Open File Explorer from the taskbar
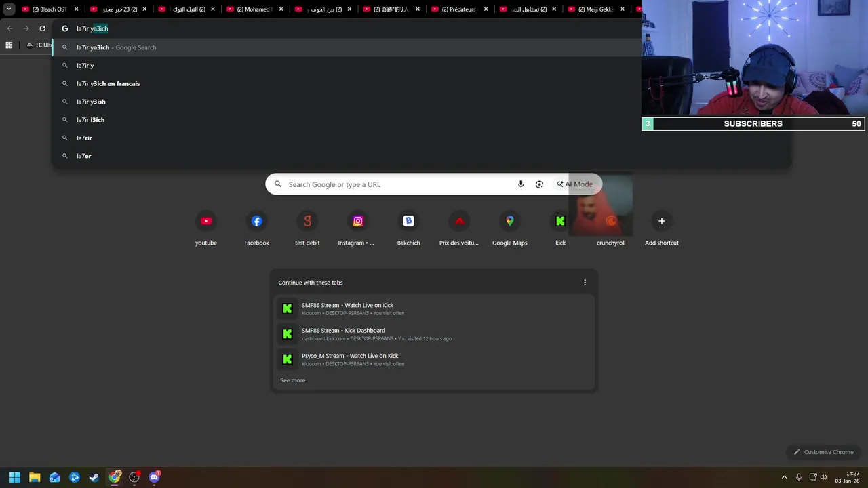Image resolution: width=868 pixels, height=488 pixels. [35, 477]
